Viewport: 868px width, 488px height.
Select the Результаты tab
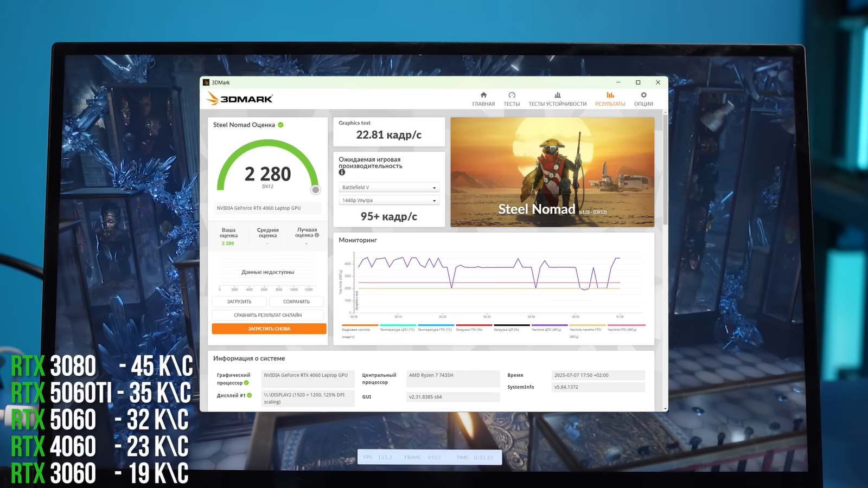610,99
